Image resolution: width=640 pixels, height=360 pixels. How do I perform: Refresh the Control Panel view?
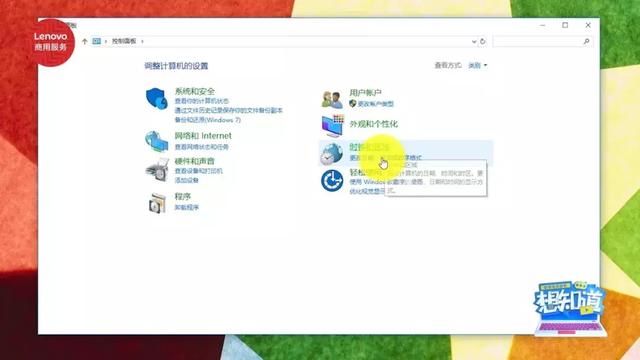pos(483,41)
